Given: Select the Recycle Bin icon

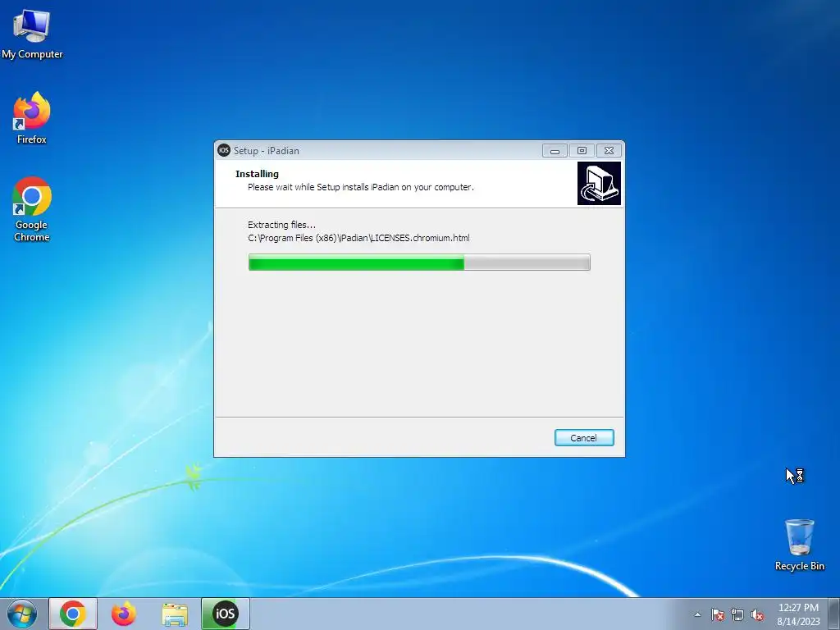Looking at the screenshot, I should pos(799,545).
